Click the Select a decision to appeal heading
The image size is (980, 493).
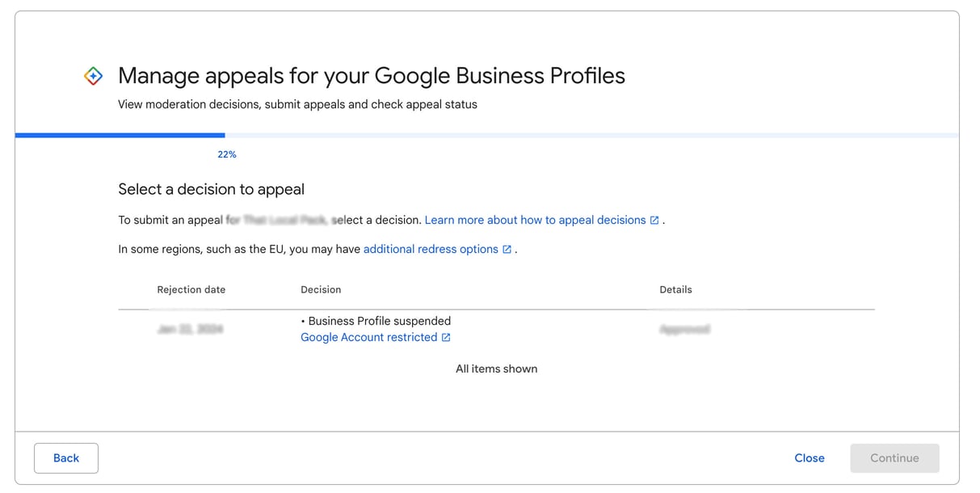211,189
